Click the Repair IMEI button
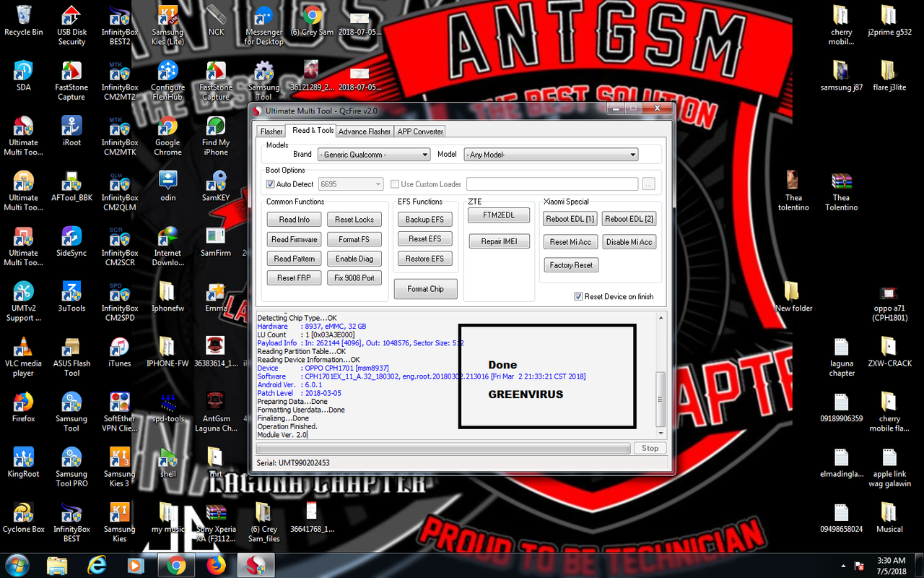The image size is (924, 578). [x=500, y=241]
